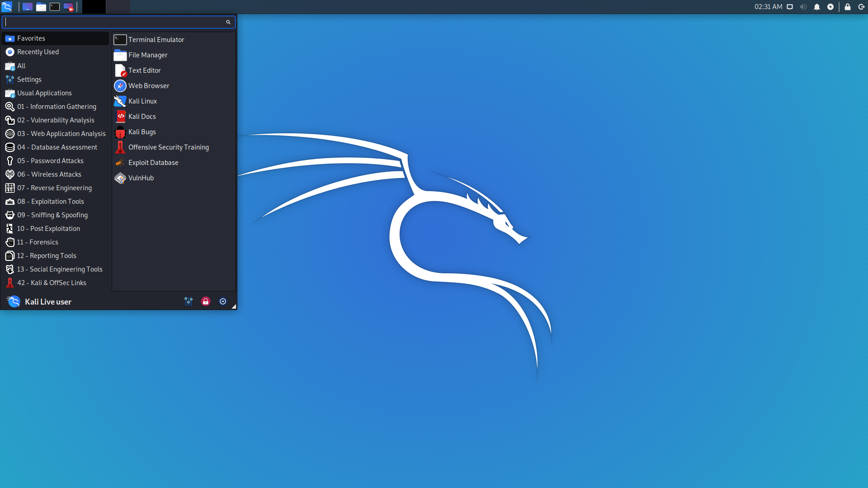Launch the terminal from the panel
The image size is (868, 488).
point(55,7)
